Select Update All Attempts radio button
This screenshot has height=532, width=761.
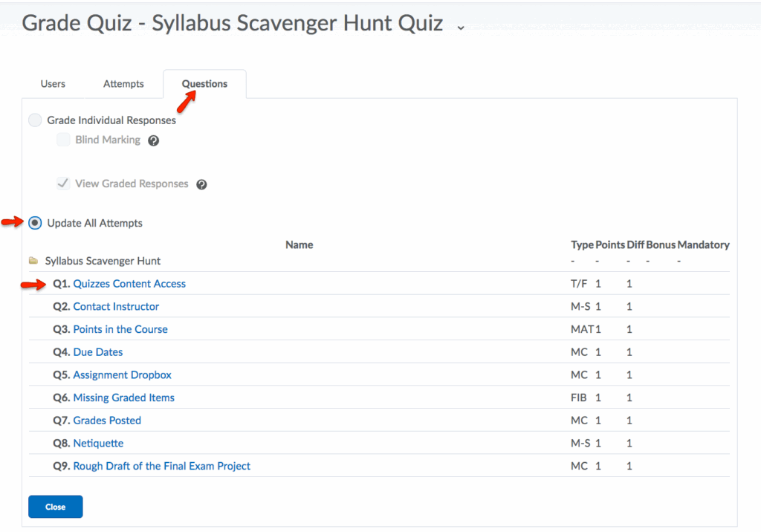[35, 223]
